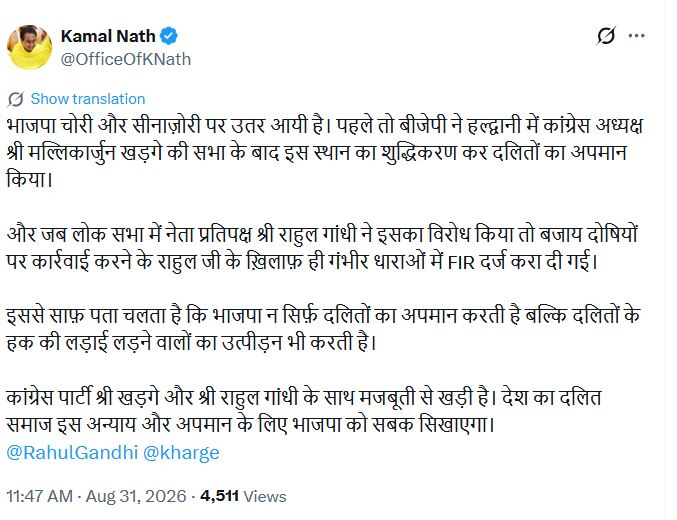
Task: Click the line ending with सबक सिखाएगा
Action: click(250, 425)
